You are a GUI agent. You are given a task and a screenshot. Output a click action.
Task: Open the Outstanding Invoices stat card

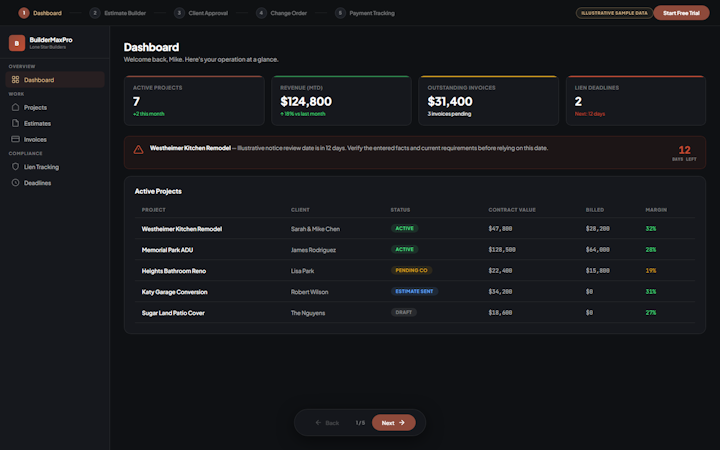tap(488, 101)
